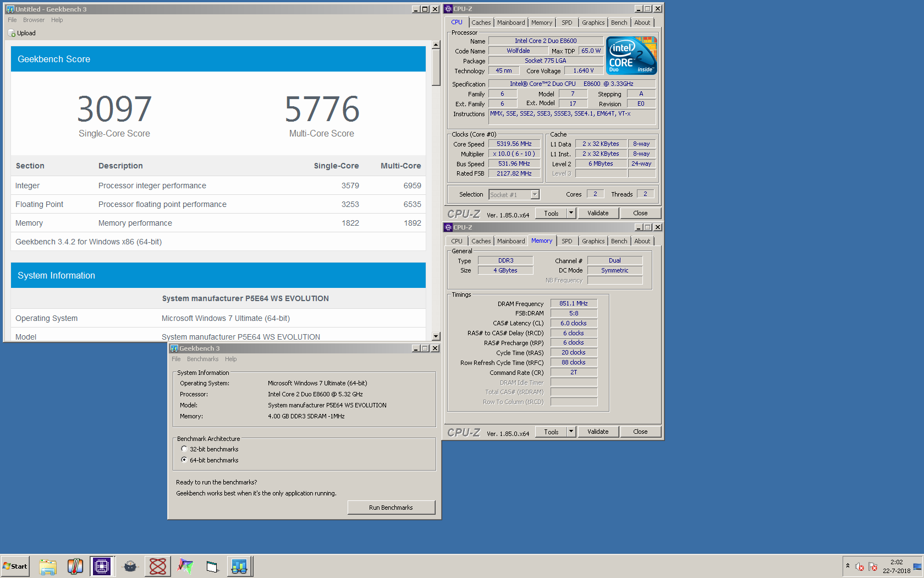Viewport: 924px width, 578px height.
Task: Click Tools button in lower CPU-Z window
Action: point(551,432)
